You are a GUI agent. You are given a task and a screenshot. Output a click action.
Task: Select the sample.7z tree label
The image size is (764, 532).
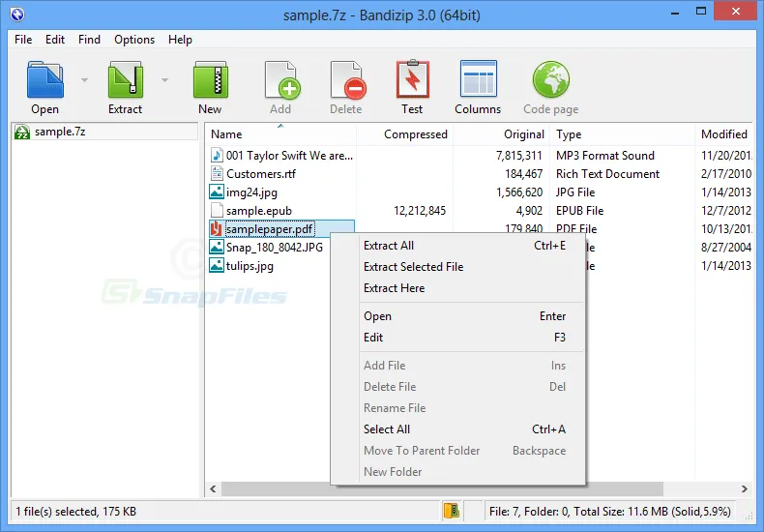tap(60, 132)
